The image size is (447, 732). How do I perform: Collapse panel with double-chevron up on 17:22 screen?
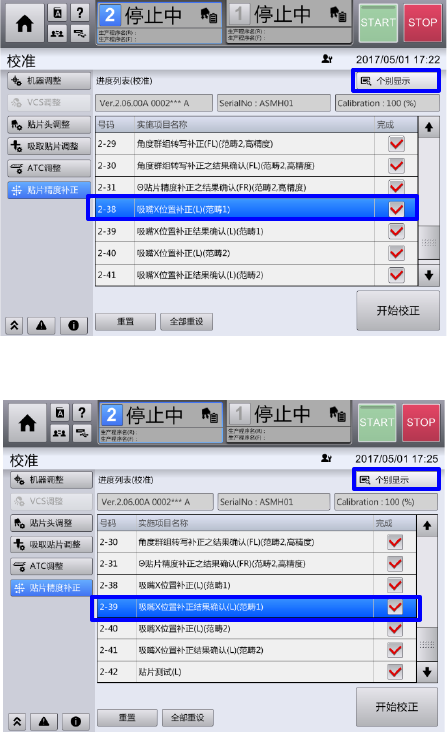coord(14,325)
